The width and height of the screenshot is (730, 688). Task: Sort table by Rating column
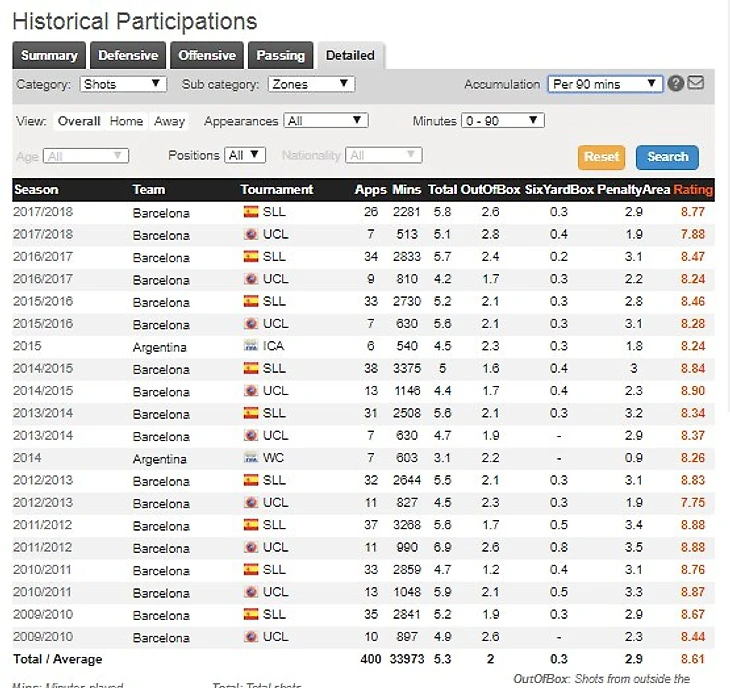click(693, 189)
